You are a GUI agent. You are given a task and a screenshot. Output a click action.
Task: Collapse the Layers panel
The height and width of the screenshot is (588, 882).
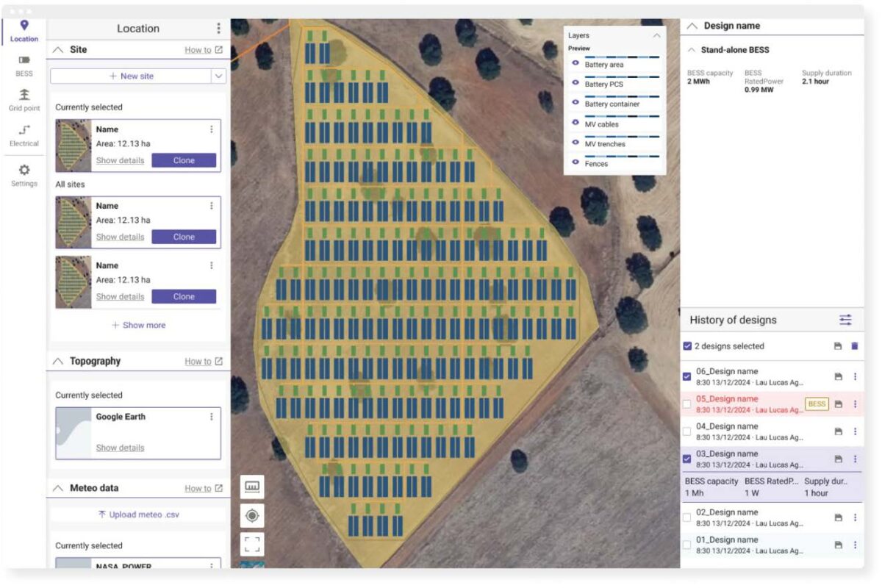pyautogui.click(x=656, y=35)
